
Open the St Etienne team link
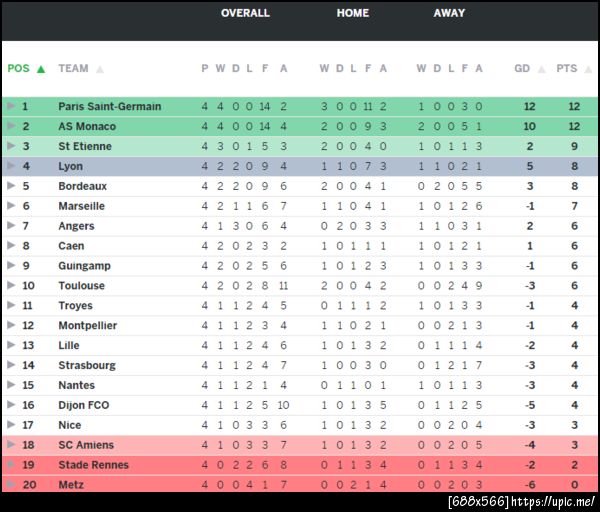click(x=85, y=146)
